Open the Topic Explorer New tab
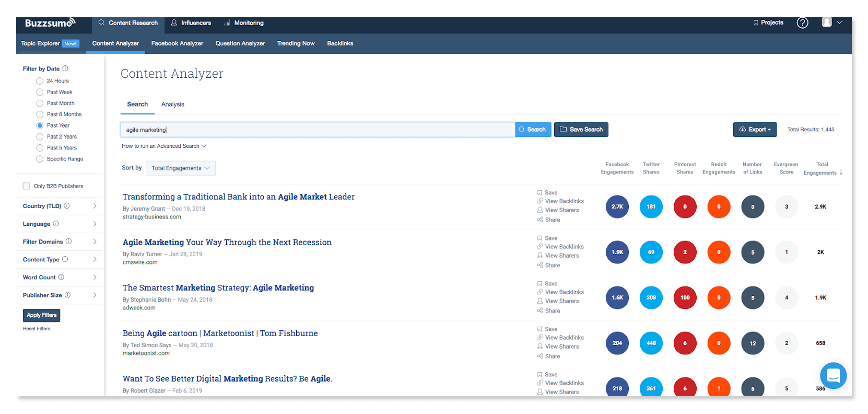868x414 pixels. (50, 43)
